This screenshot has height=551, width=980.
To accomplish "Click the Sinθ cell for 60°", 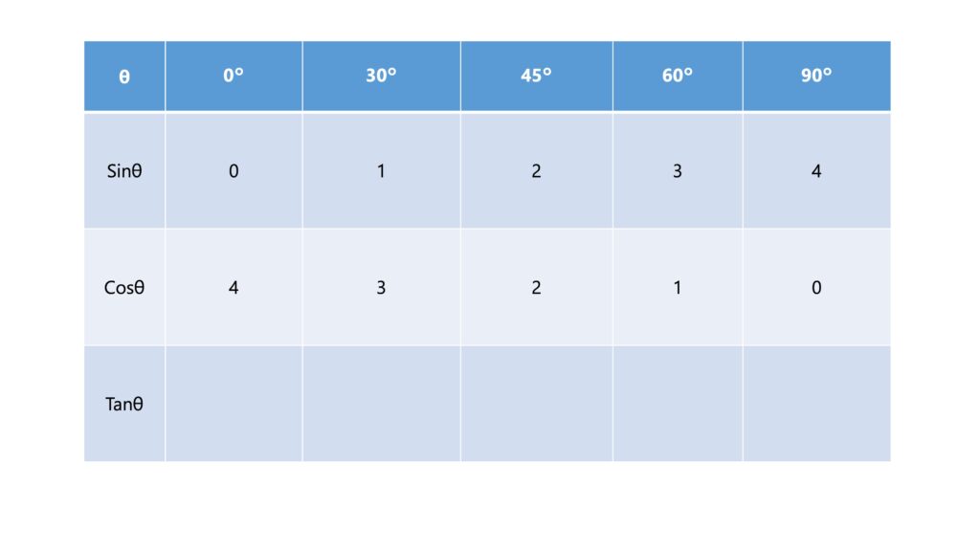I will click(677, 171).
